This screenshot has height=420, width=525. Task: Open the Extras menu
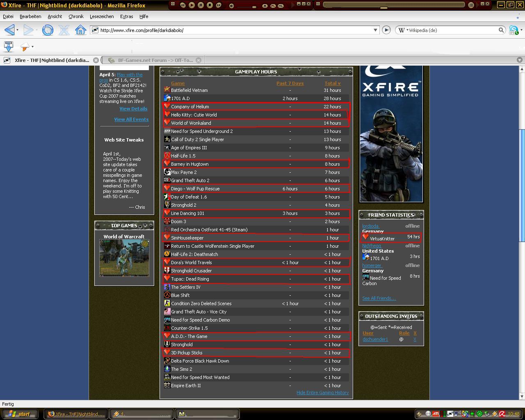tap(126, 16)
